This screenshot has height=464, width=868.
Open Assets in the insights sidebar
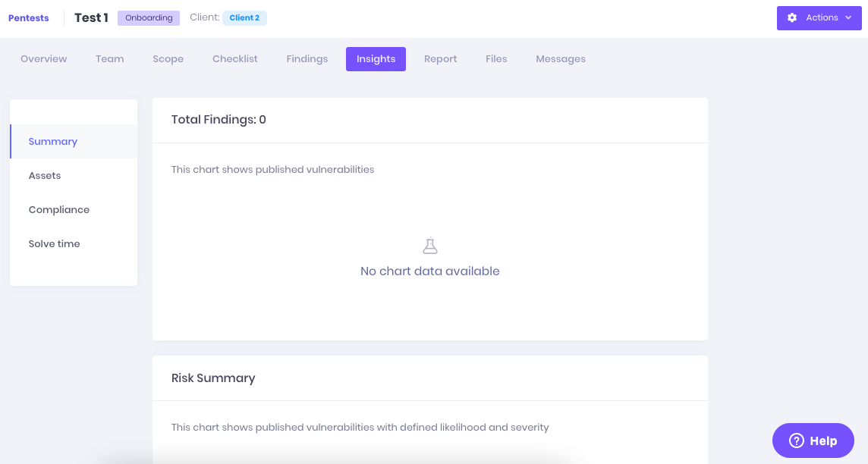pyautogui.click(x=74, y=176)
